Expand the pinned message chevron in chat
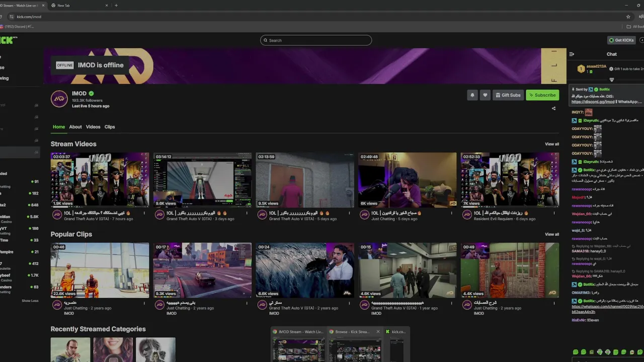This screenshot has width=644, height=362. coord(612,79)
